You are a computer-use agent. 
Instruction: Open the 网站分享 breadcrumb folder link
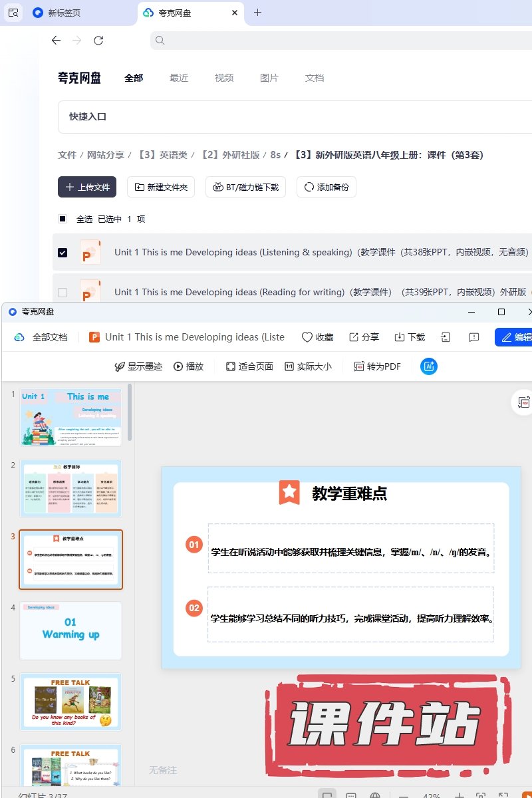pos(106,155)
